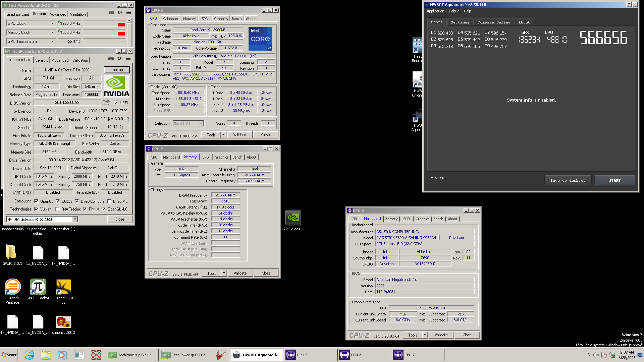This screenshot has width=644, height=362.
Task: Open the Debug menu in HWBOT Aquamark
Action: 454,11
